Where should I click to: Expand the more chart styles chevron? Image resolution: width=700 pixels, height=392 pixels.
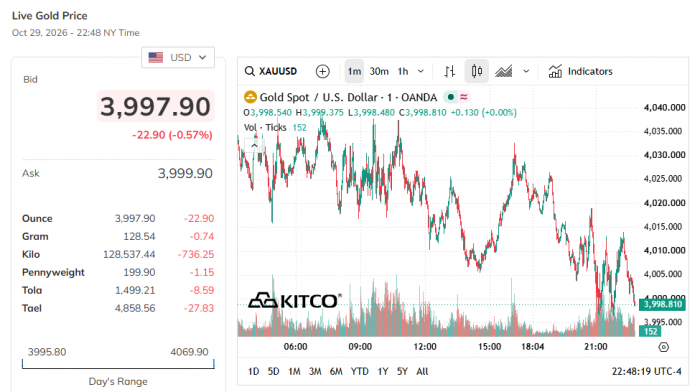tap(526, 71)
